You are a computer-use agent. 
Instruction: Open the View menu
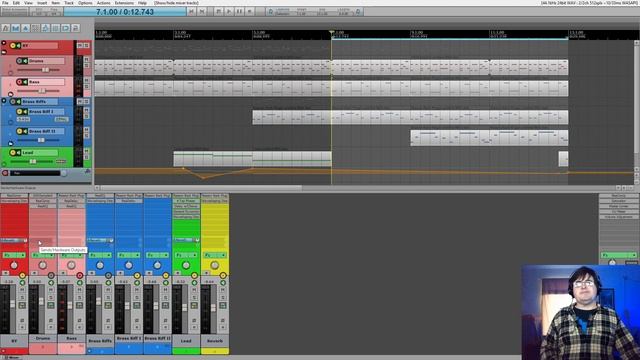click(x=29, y=3)
